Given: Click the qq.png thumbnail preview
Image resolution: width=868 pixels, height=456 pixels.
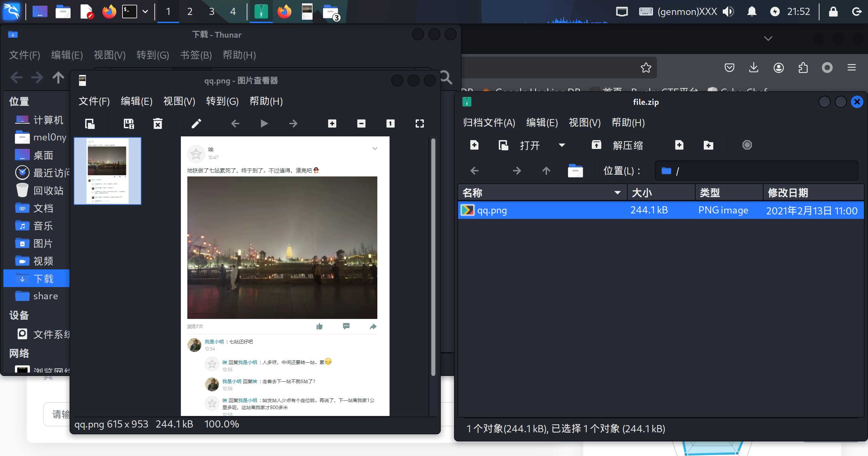Looking at the screenshot, I should (x=108, y=171).
